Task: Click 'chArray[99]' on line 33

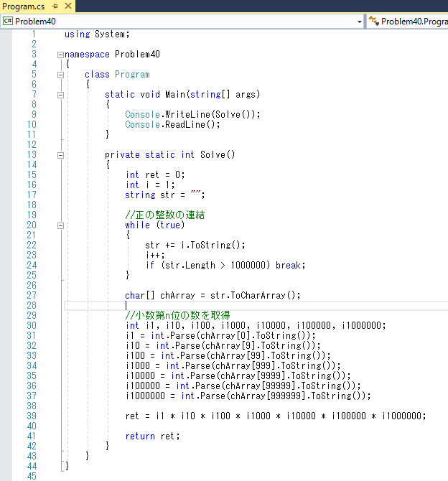Action: pyautogui.click(x=238, y=356)
